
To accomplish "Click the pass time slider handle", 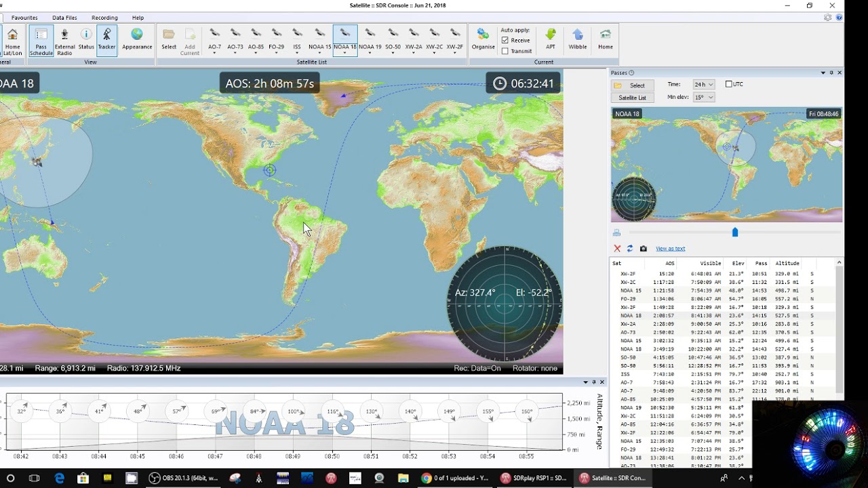I will pos(735,232).
